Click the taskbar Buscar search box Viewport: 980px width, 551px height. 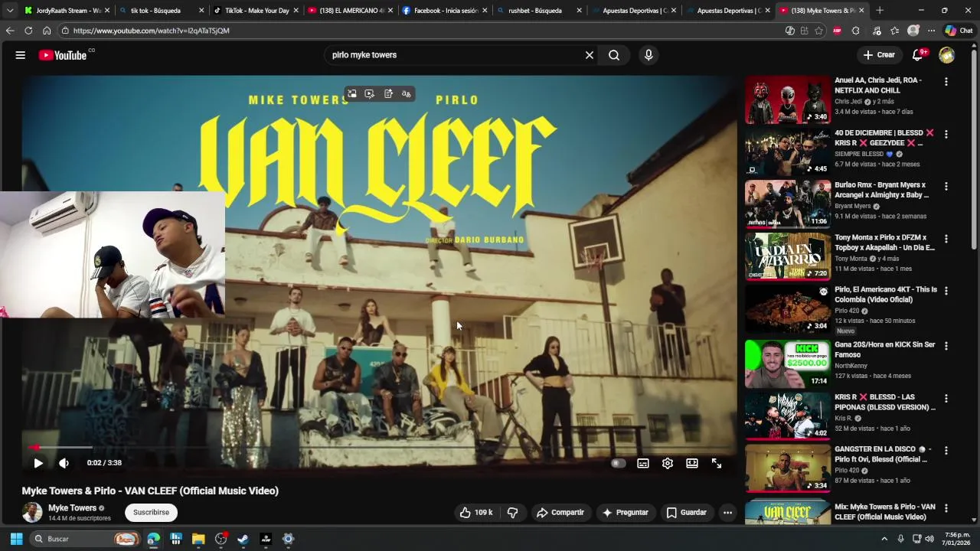(x=86, y=539)
